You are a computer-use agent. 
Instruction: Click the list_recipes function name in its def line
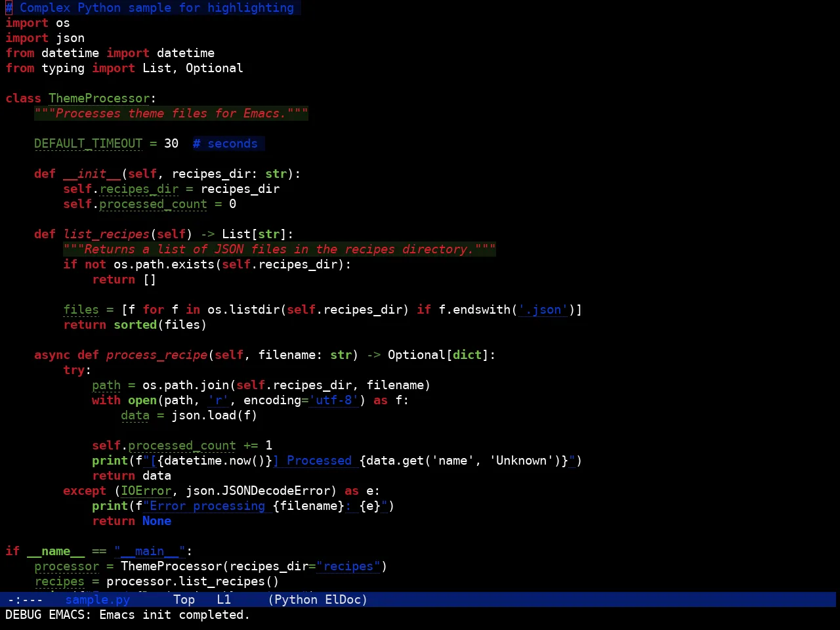click(106, 234)
